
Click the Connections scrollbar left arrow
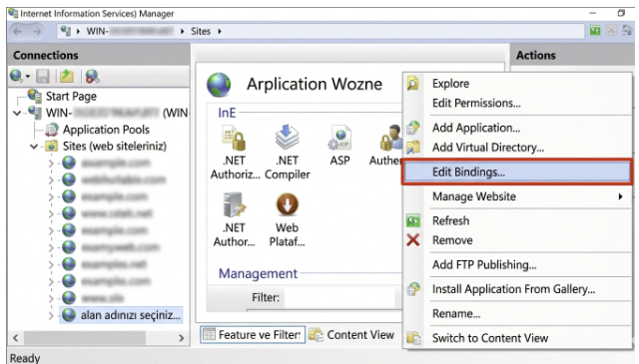click(16, 338)
